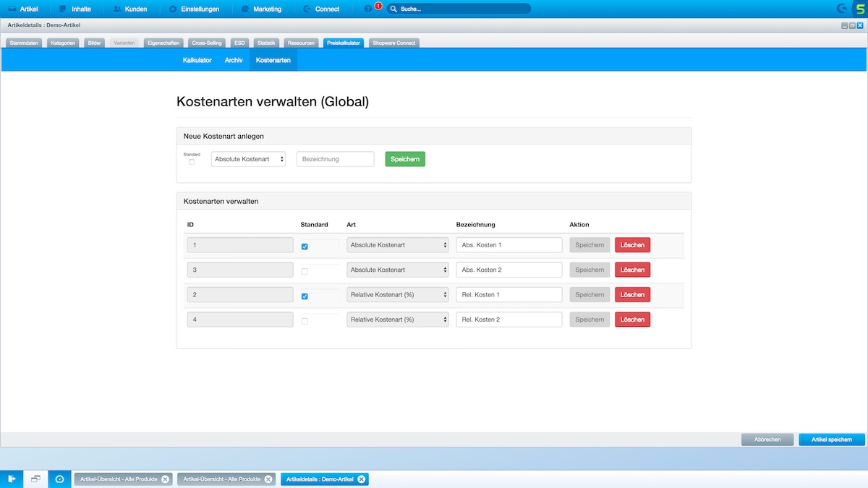Image resolution: width=868 pixels, height=488 pixels.
Task: Open the window manager icon in taskbar
Action: (35, 479)
